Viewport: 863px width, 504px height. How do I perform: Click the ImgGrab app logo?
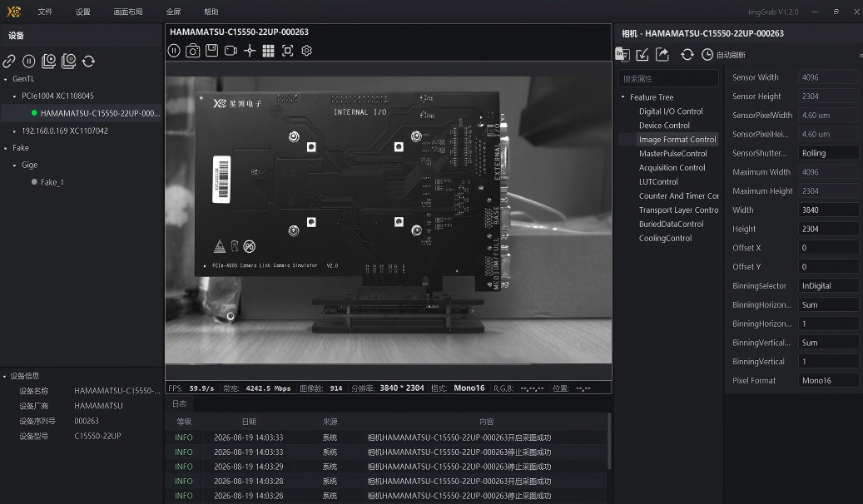pyautogui.click(x=13, y=11)
